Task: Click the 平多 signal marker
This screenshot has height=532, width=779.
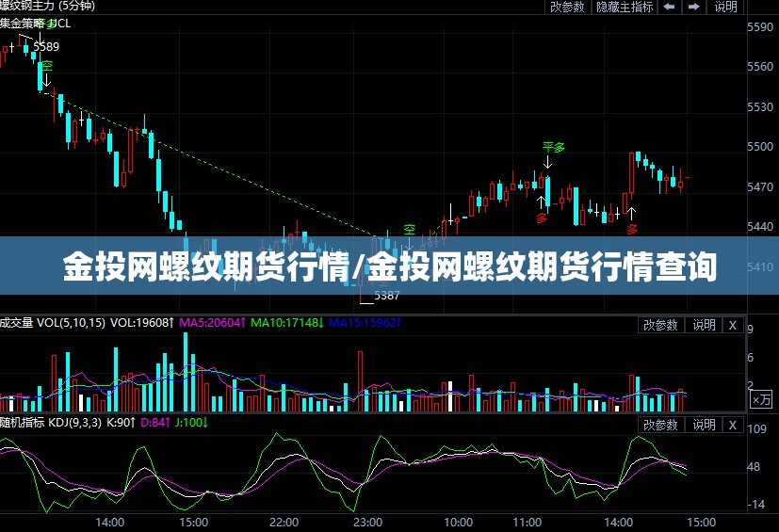Action: [554, 147]
